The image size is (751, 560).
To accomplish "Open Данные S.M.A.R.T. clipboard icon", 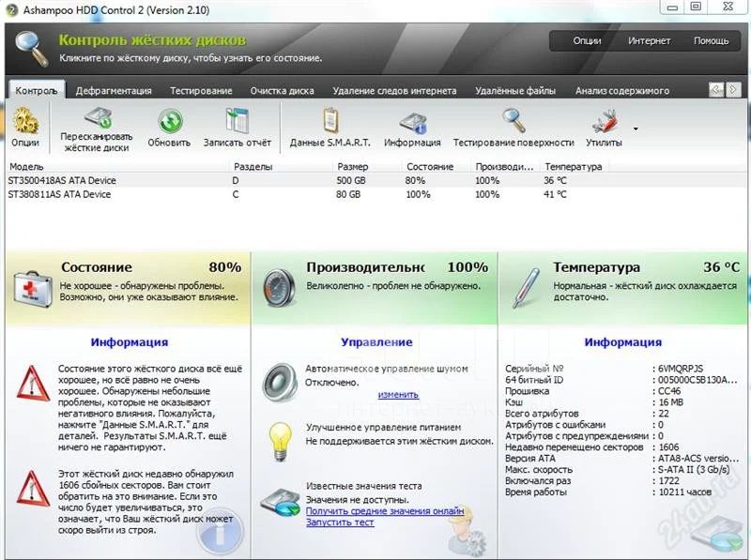I will coord(330,120).
